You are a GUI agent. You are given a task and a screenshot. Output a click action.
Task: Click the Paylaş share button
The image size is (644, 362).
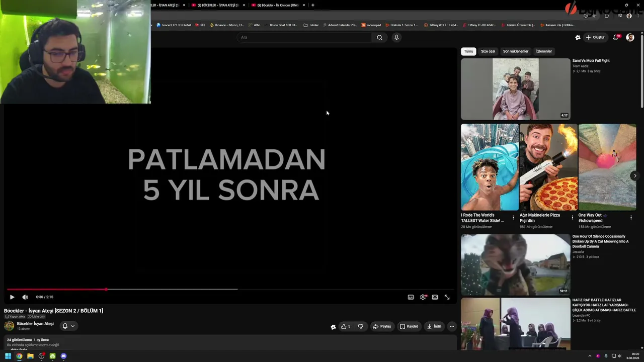click(x=382, y=326)
